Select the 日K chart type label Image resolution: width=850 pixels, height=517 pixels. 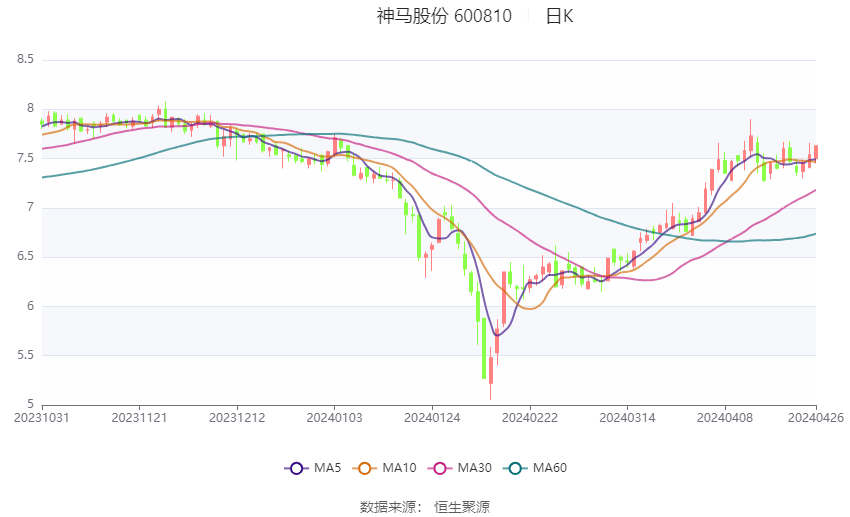(x=559, y=16)
